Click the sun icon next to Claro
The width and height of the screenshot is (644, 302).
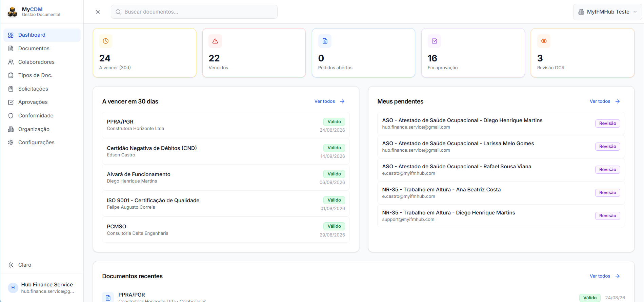tap(11, 265)
